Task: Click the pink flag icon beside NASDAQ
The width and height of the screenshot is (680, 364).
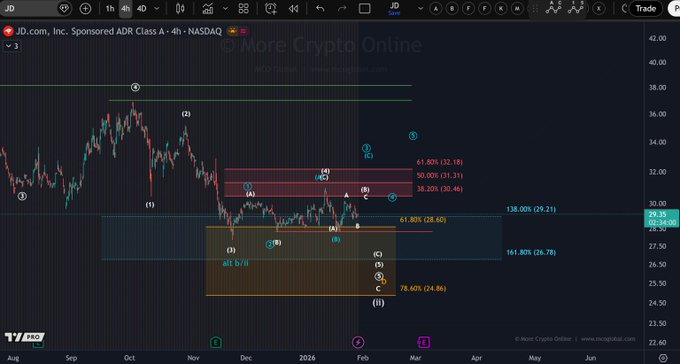Action: click(243, 31)
